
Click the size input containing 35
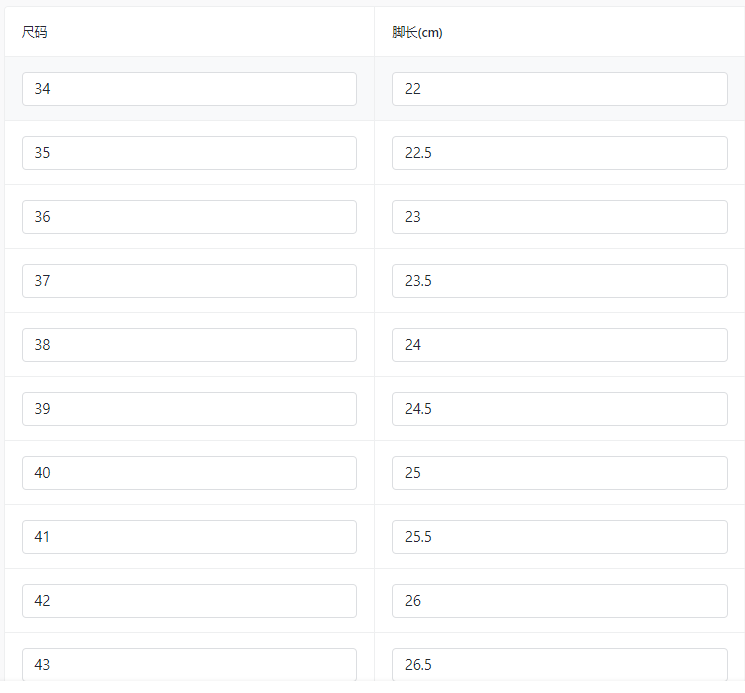(x=189, y=153)
